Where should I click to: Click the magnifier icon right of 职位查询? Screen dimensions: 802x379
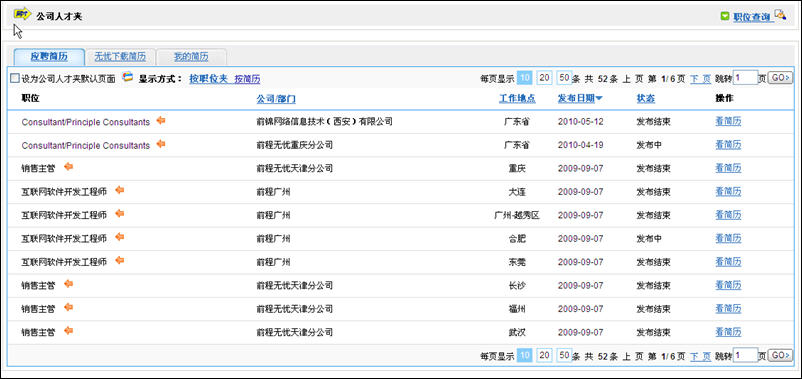pos(780,14)
